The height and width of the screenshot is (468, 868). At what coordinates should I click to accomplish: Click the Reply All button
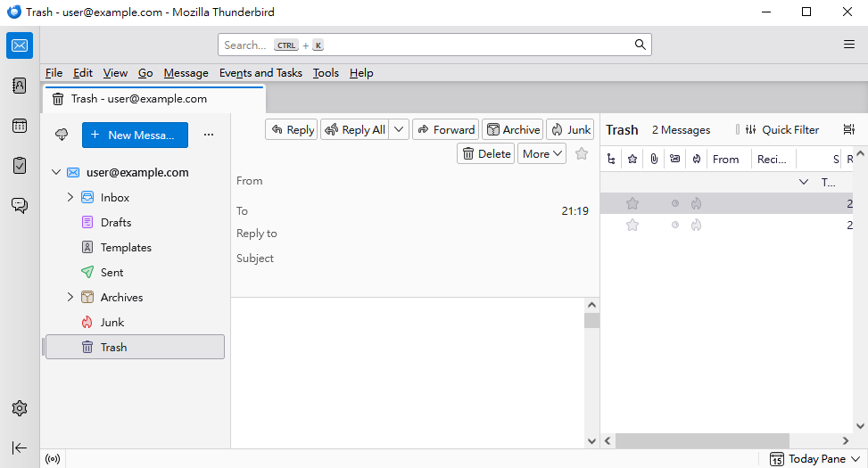click(x=355, y=129)
